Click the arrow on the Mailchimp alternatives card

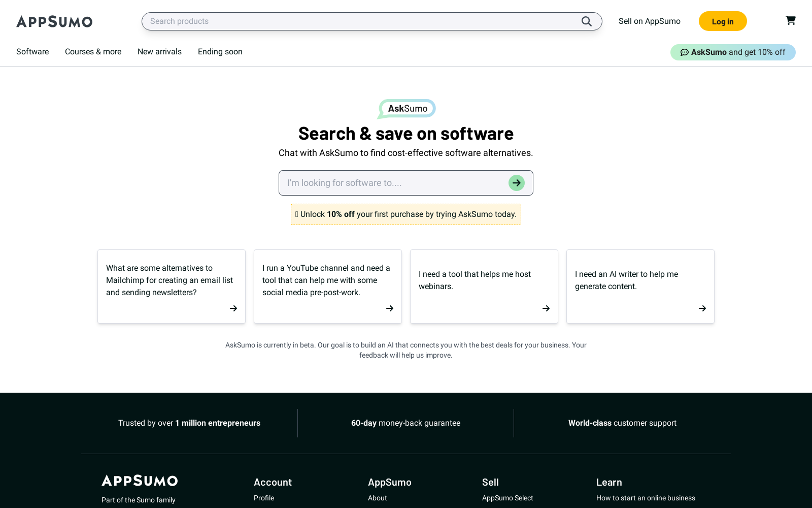tap(233, 308)
